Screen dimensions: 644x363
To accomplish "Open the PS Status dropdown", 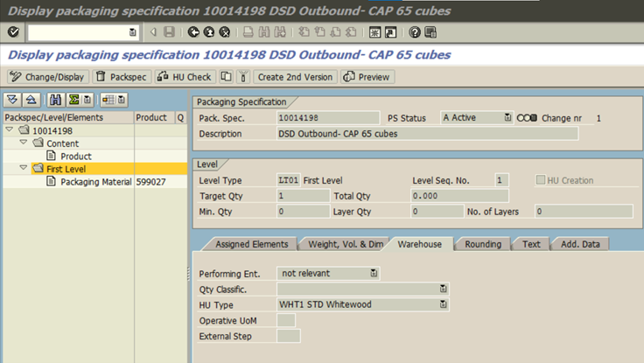I will click(507, 117).
